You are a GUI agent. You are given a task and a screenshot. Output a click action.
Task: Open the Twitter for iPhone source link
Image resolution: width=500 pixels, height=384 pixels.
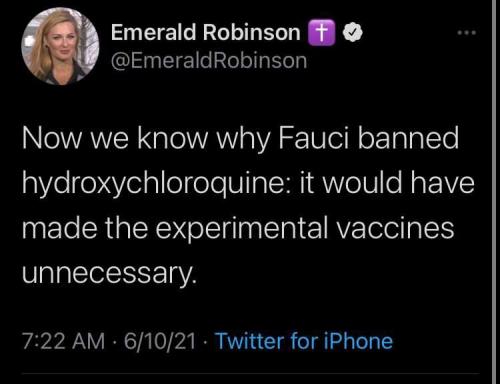[x=304, y=341]
